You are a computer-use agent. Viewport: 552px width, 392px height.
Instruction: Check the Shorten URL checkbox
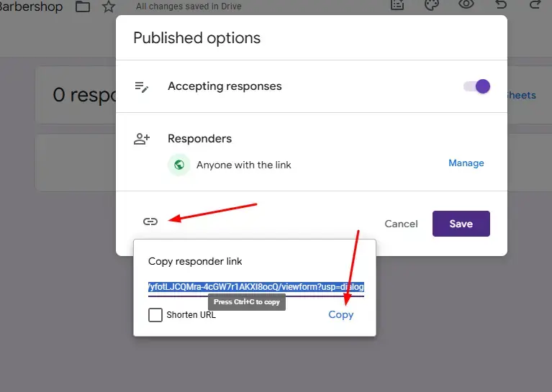click(155, 315)
